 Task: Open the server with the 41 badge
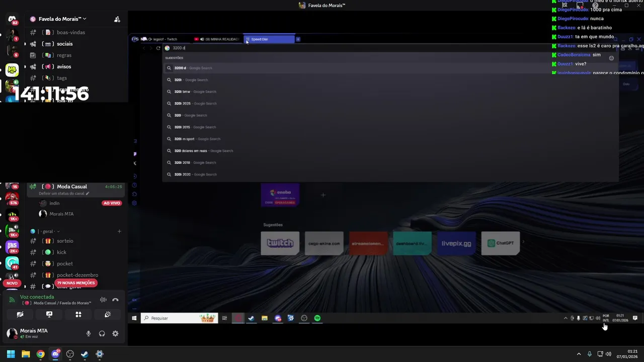12,263
